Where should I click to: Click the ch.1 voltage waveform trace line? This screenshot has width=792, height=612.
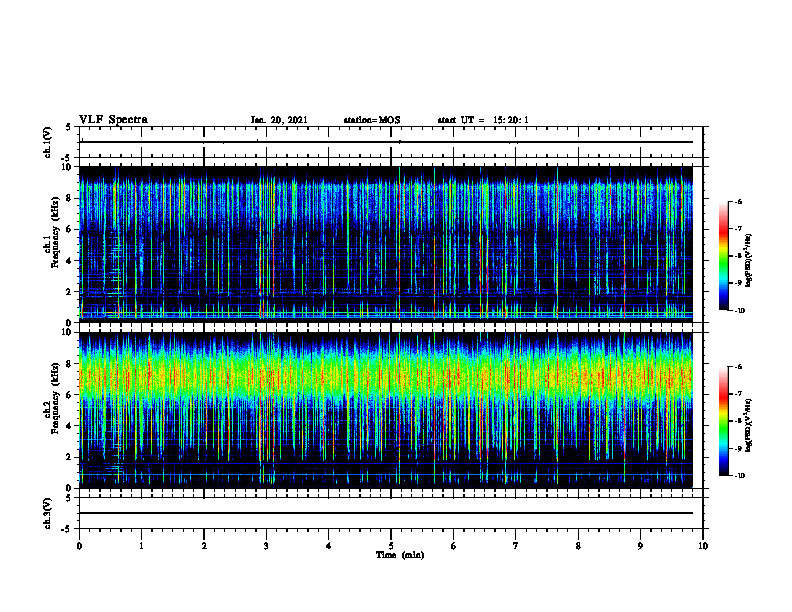click(386, 142)
